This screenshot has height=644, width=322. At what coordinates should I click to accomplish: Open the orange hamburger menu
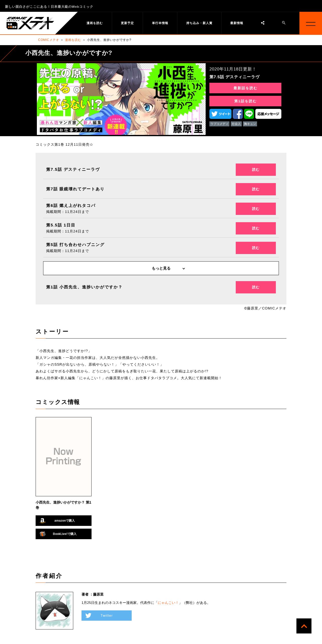click(x=311, y=23)
